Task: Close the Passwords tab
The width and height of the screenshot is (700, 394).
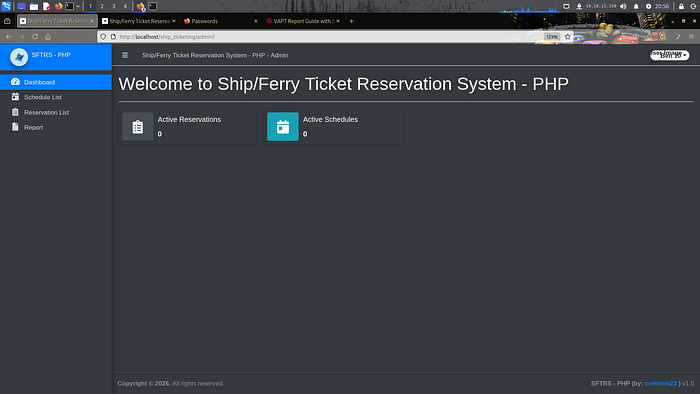Action: 256,21
